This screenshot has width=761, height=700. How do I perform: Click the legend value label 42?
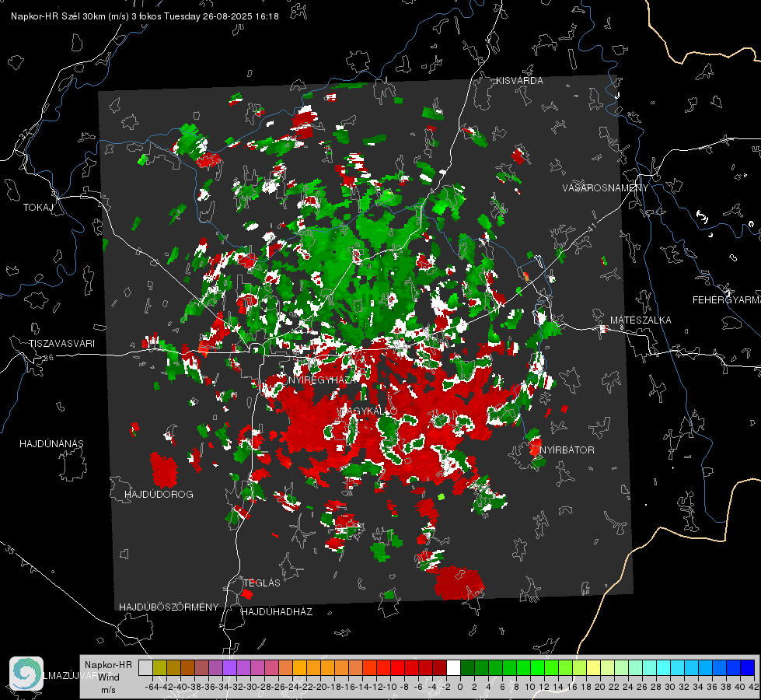coord(754,687)
